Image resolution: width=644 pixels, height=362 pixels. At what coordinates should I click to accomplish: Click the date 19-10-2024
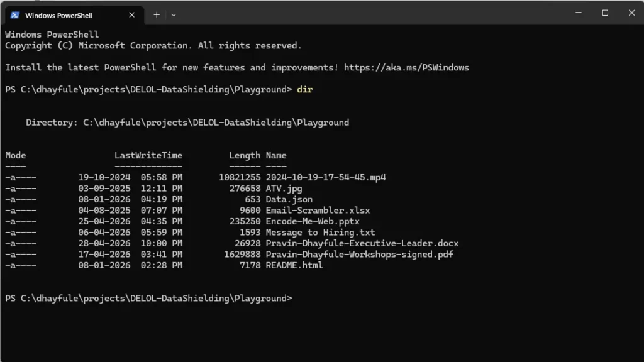coord(104,178)
